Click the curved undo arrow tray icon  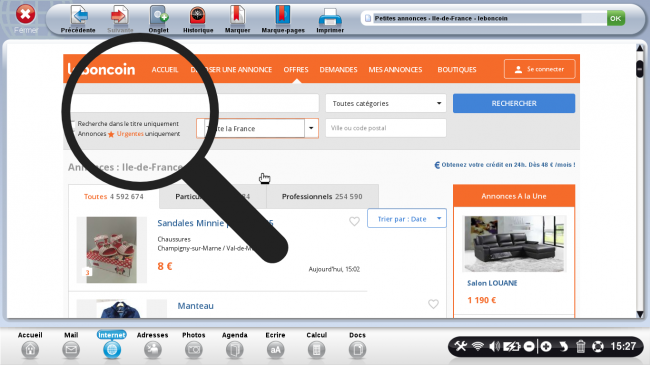(563, 346)
